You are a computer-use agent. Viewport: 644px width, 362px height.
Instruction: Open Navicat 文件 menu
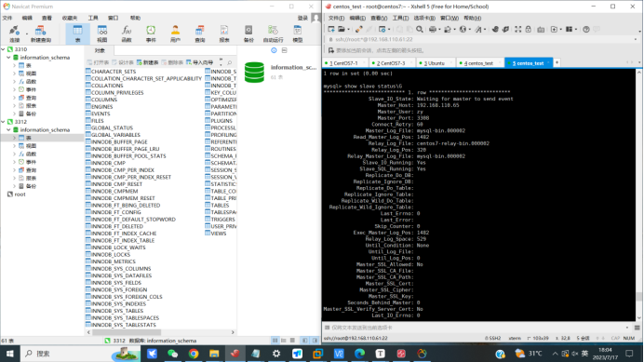[7, 18]
